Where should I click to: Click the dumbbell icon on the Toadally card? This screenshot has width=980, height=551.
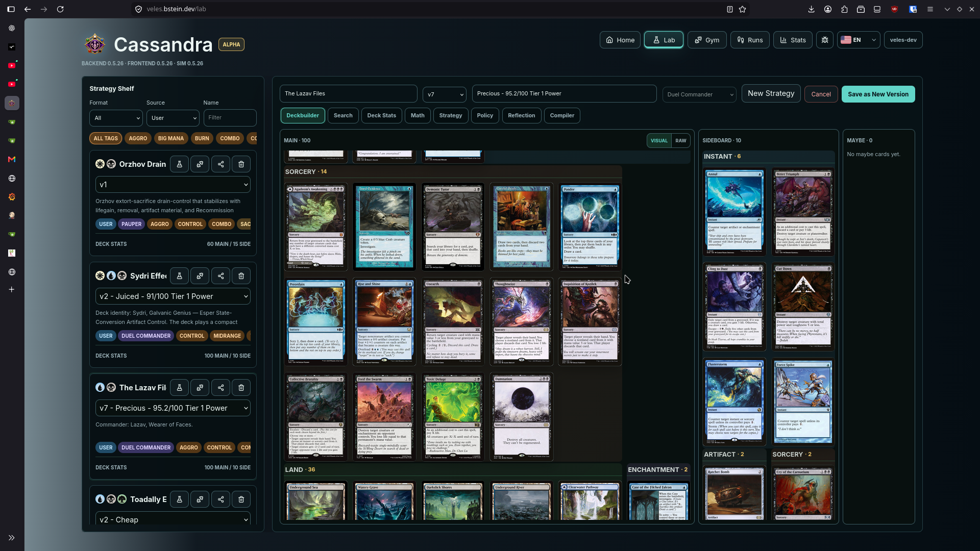(200, 499)
